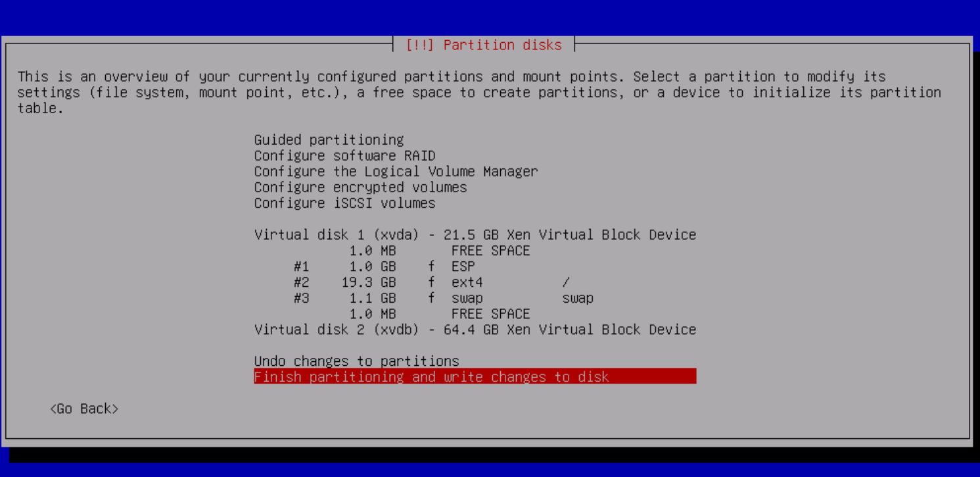Click the 19.3 GB size of partition #2
Viewport: 980px width, 477px height.
point(369,282)
